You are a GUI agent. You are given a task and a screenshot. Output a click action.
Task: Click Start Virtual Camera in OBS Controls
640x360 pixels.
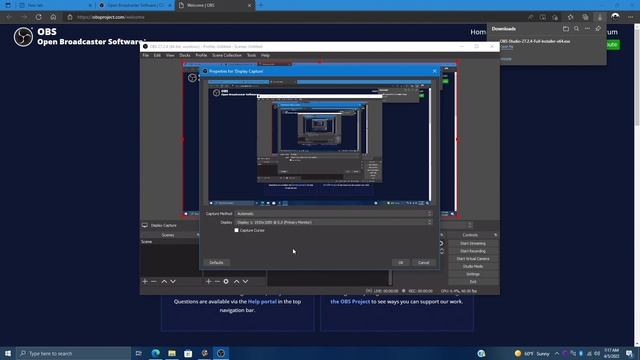pos(473,259)
